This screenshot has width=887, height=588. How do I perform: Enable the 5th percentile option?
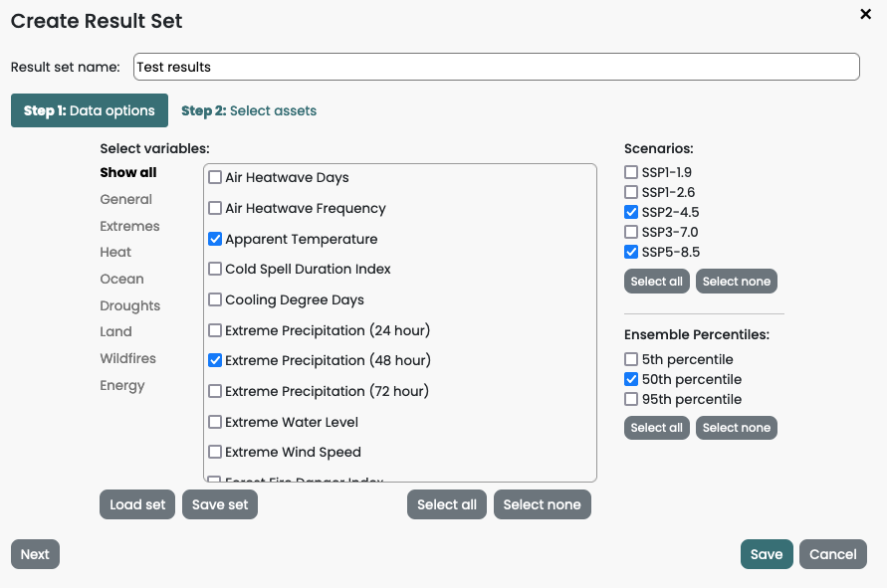click(631, 359)
